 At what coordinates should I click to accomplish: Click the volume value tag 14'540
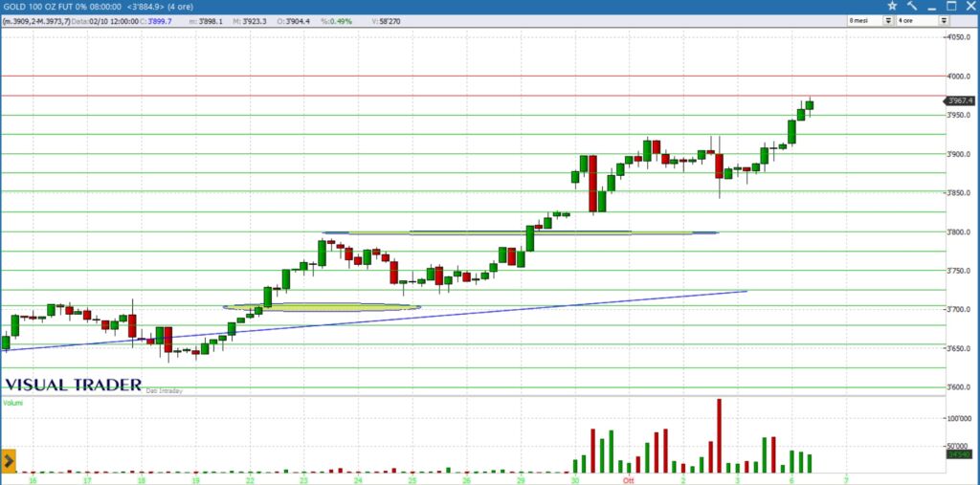(x=957, y=454)
